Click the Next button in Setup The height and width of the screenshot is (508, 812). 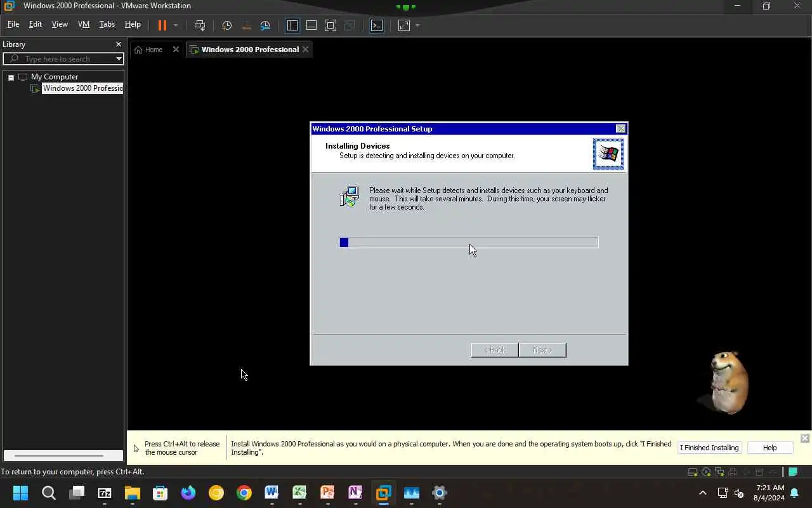pos(542,350)
